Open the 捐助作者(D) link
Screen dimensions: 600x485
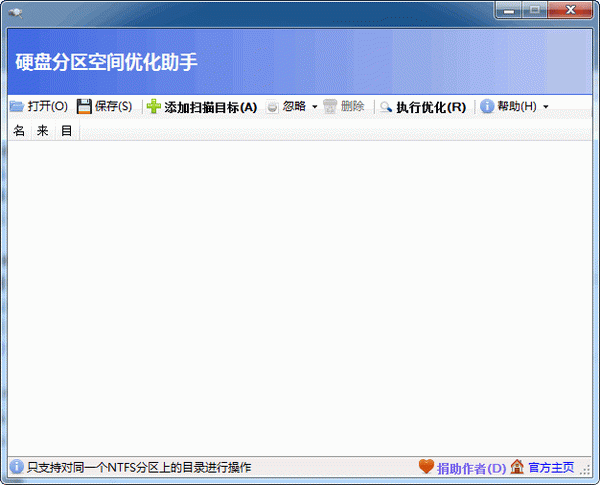coord(471,468)
